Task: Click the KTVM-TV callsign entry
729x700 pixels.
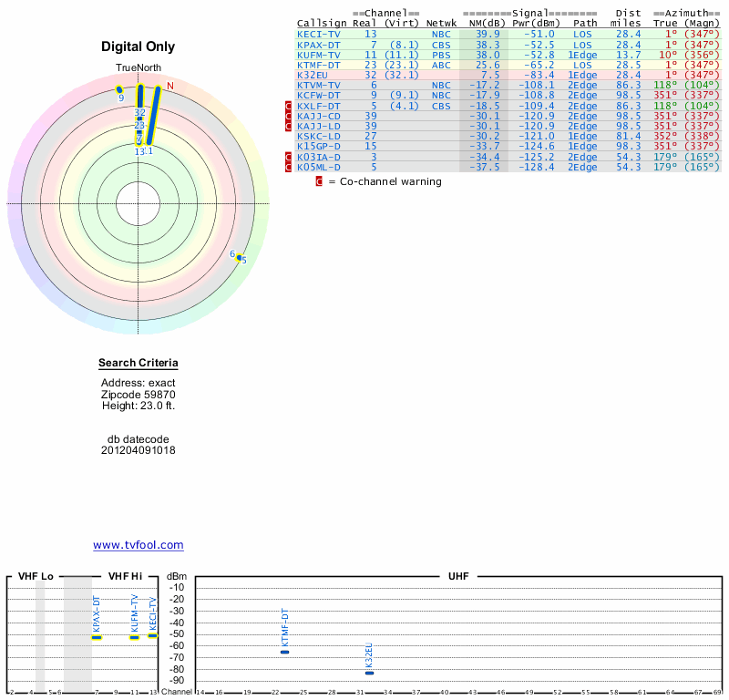Action: tap(319, 85)
